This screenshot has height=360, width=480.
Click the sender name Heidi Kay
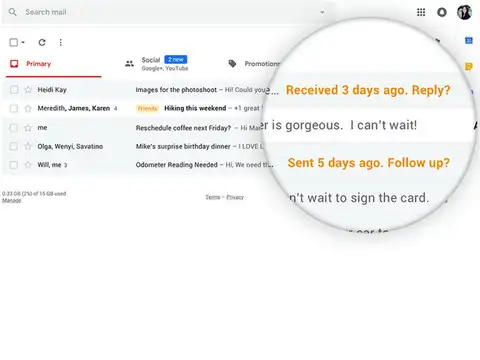click(52, 90)
